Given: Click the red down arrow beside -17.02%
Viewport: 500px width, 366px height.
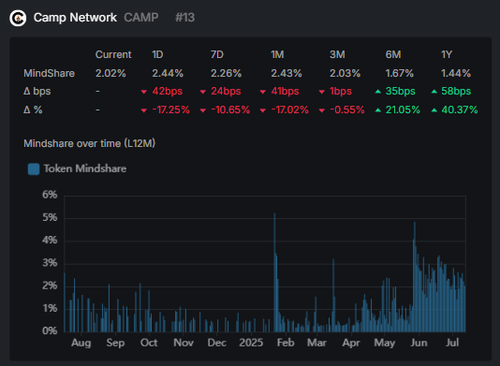Looking at the screenshot, I should coord(263,111).
